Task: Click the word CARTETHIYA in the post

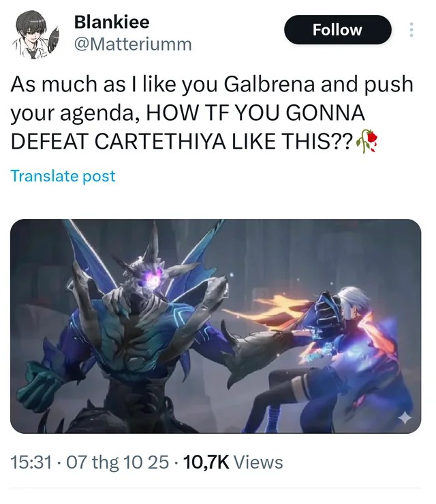Action: [x=159, y=141]
